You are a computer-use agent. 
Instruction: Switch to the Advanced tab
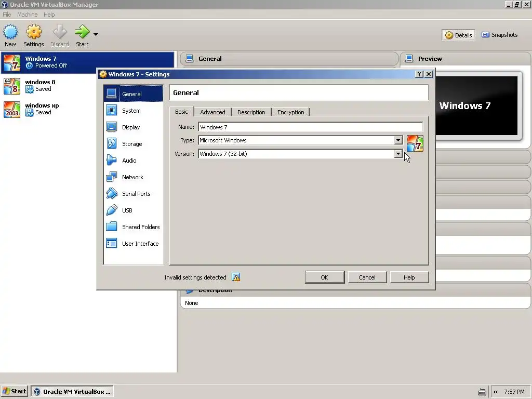coord(212,112)
